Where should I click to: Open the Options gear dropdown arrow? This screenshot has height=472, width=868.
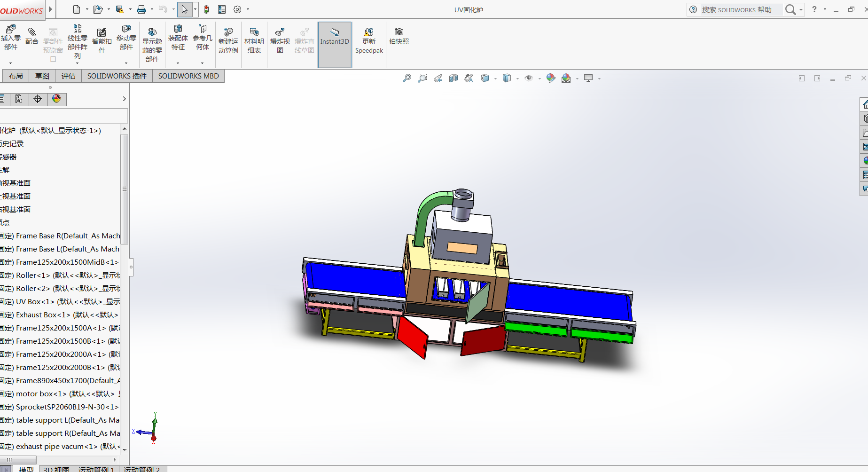(x=248, y=9)
